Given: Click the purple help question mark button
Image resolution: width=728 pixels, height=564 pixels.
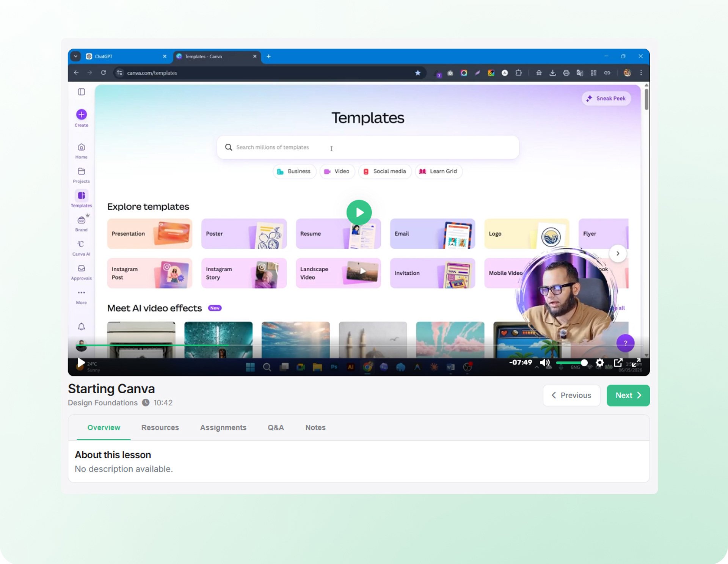Looking at the screenshot, I should tap(625, 343).
